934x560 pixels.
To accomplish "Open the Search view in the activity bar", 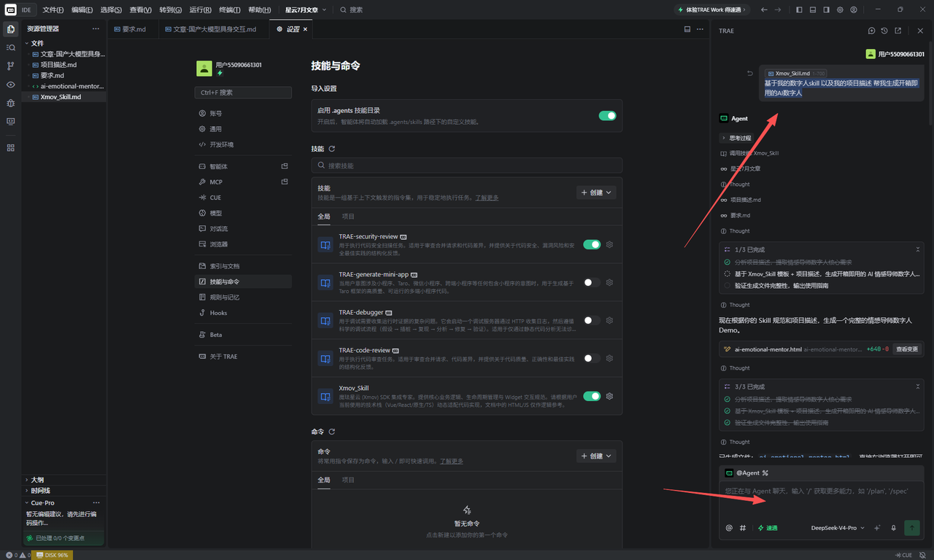I will (10, 47).
